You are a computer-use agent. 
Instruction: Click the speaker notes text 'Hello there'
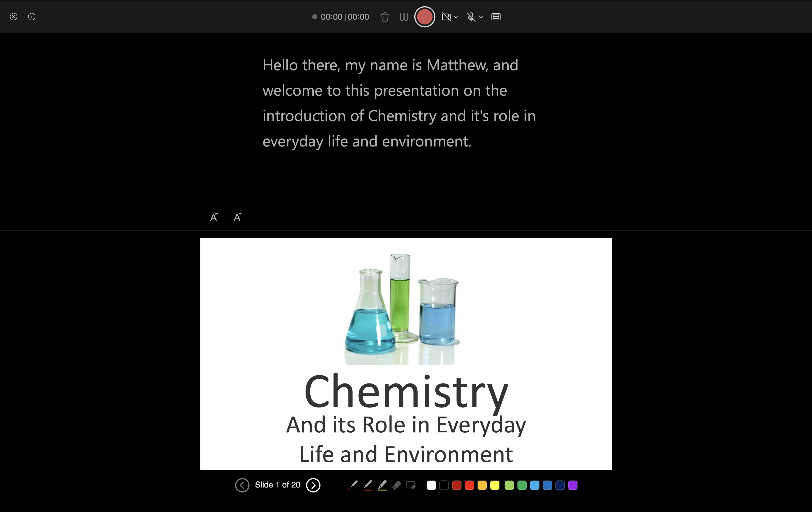coord(301,65)
